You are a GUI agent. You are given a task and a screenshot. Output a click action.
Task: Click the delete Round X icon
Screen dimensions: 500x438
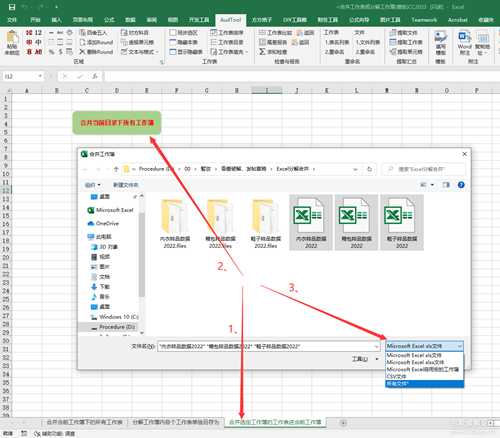[x=82, y=52]
